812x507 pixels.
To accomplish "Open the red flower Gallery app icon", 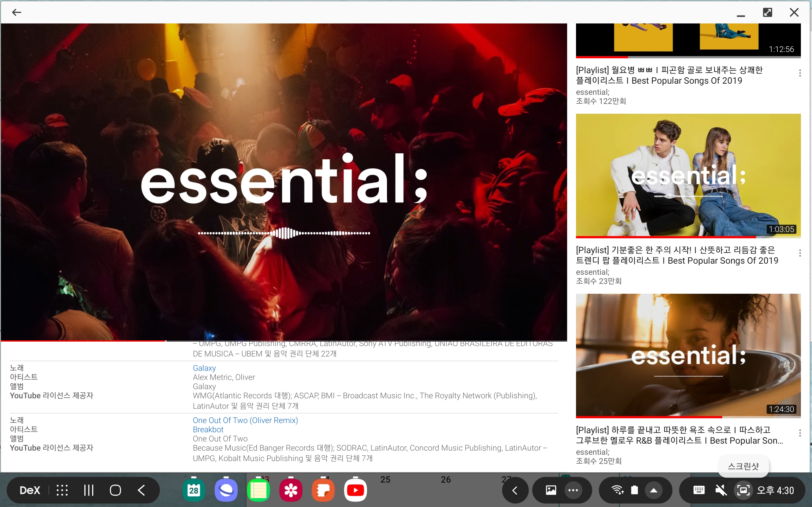I will pos(291,490).
